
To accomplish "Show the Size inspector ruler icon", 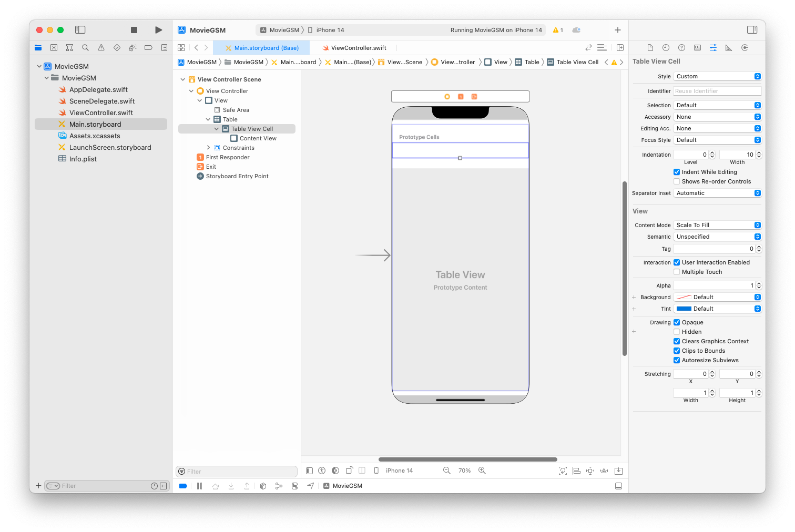I will (x=729, y=48).
